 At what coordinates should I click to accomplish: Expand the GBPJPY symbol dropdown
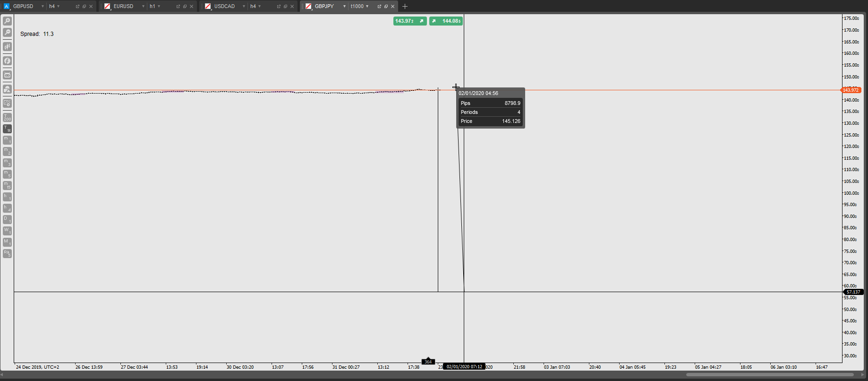344,6
